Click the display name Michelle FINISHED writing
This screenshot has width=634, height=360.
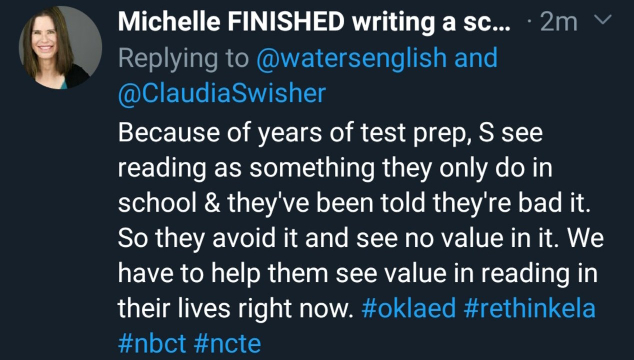(314, 22)
